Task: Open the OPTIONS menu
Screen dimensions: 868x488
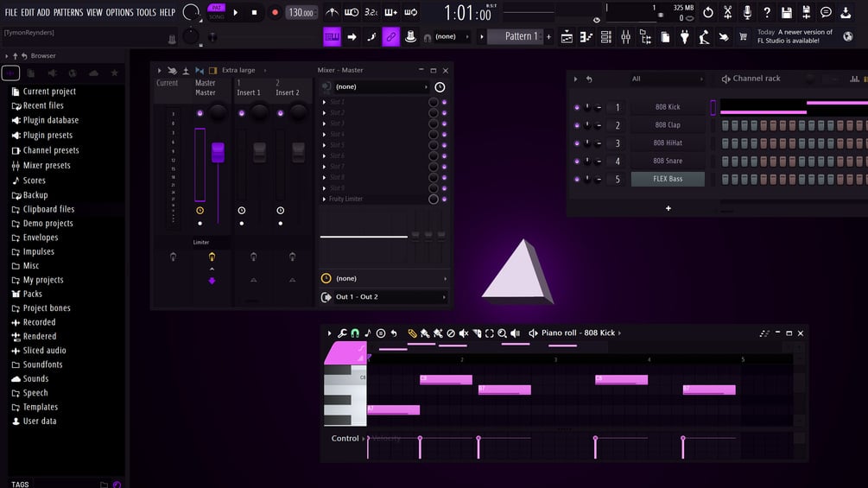Action: 119,12
